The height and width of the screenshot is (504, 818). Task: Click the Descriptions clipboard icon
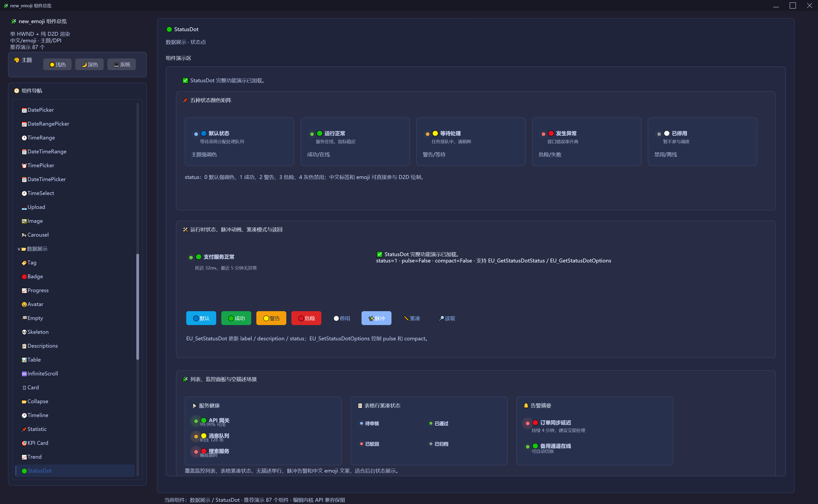pos(24,346)
